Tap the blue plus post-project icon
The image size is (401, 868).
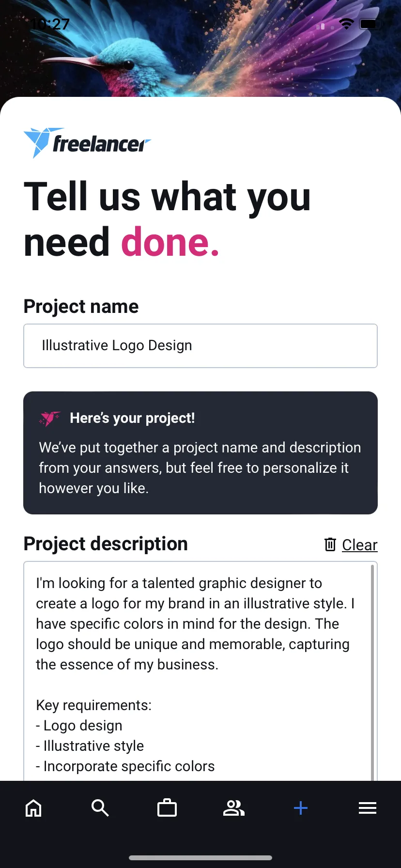pos(301,808)
